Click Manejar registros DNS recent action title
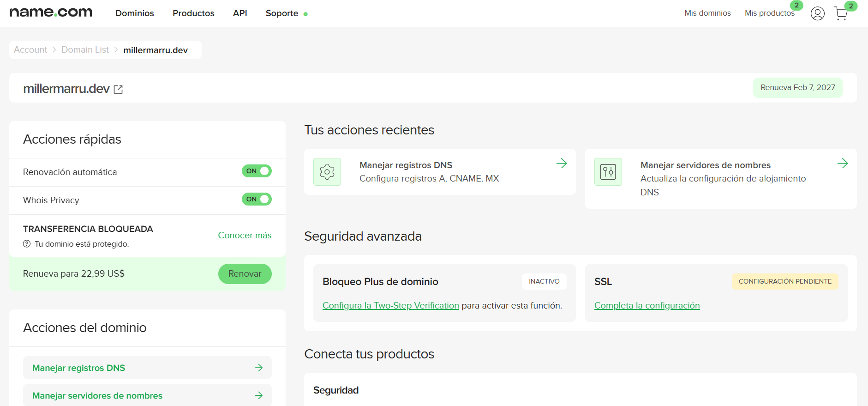868x406 pixels. 406,165
